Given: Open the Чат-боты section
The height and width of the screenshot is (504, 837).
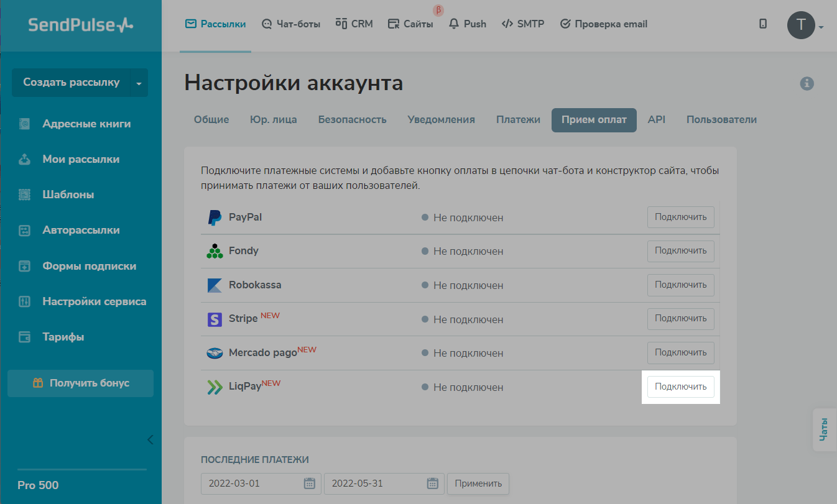Looking at the screenshot, I should click(x=291, y=24).
